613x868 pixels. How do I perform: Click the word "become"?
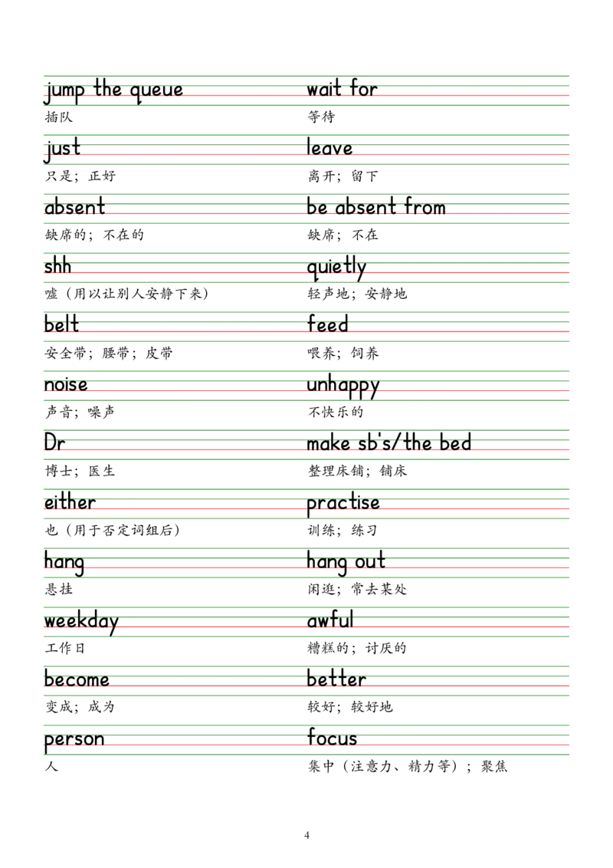[x=77, y=680]
